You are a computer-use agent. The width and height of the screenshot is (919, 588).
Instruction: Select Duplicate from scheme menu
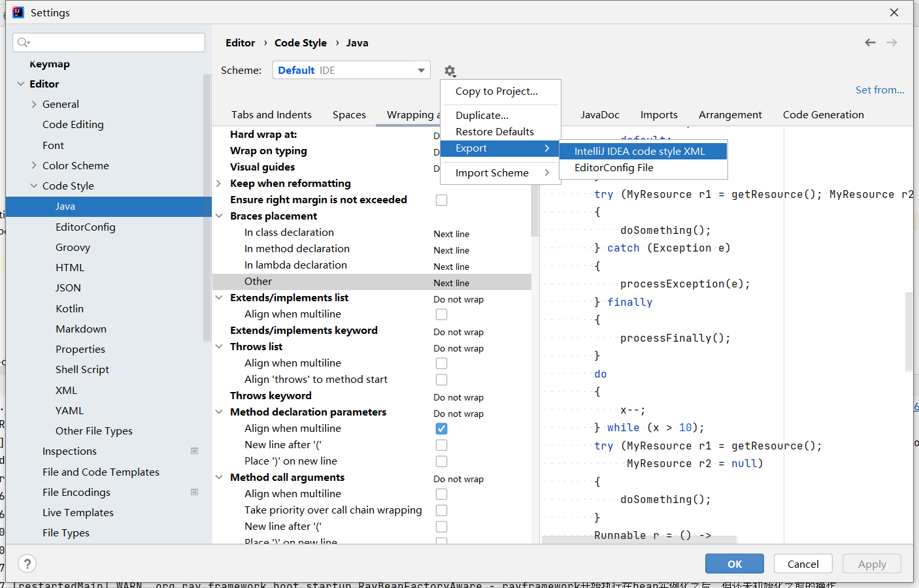(501, 115)
